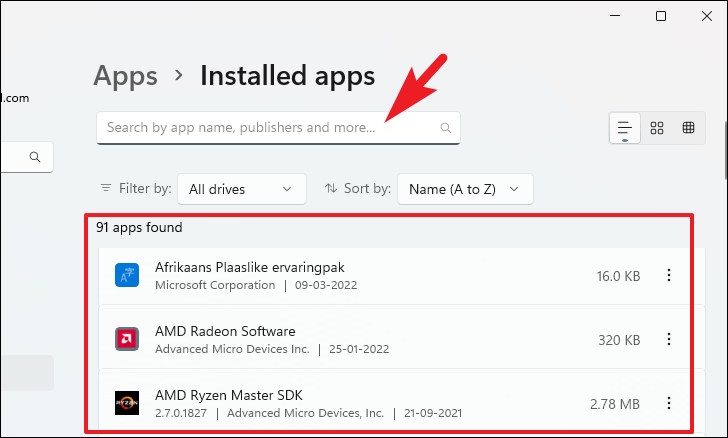Click the 320 KB size value
728x438 pixels.
coord(619,340)
